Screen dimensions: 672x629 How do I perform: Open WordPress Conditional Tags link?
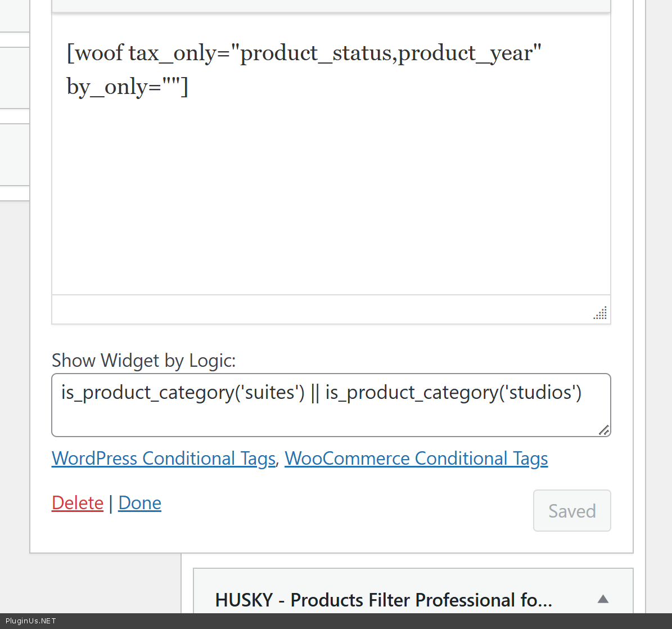pyautogui.click(x=163, y=459)
